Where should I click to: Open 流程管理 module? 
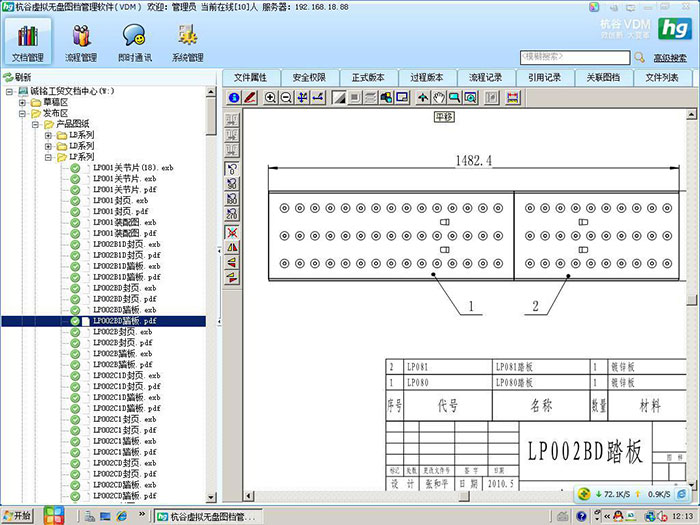click(81, 43)
